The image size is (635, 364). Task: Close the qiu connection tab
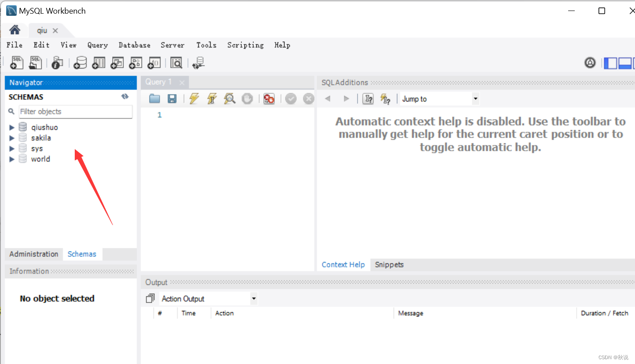[x=55, y=31]
